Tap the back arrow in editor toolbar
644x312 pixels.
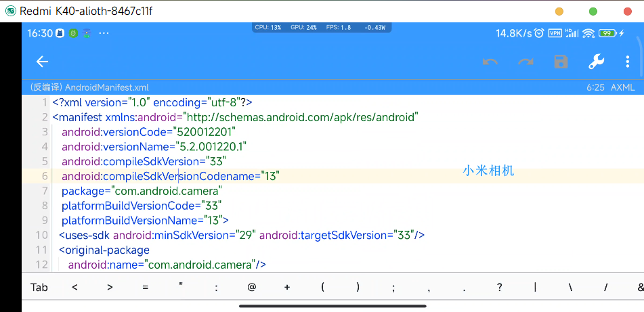point(42,62)
